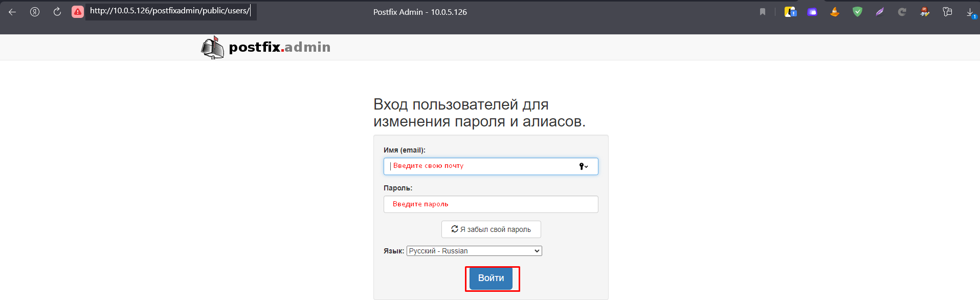Viewport: 980px width, 300px height.
Task: Open the Yandex home button
Action: [35, 12]
